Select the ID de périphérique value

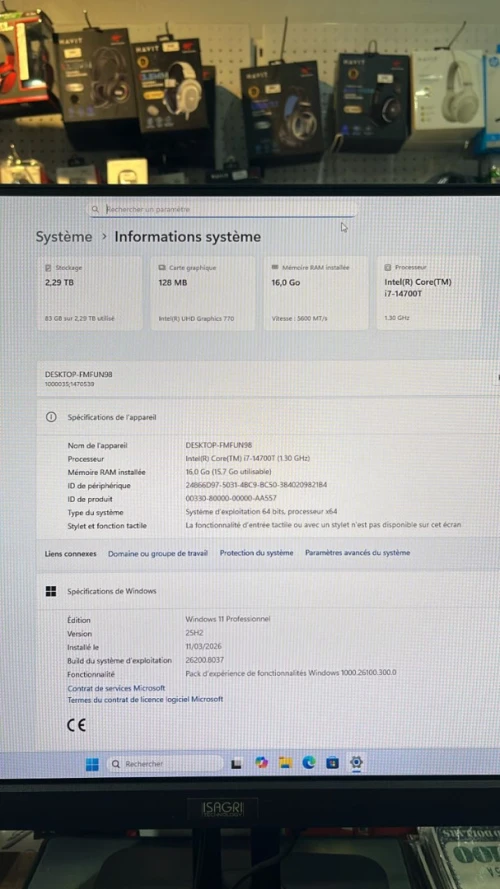256,485
